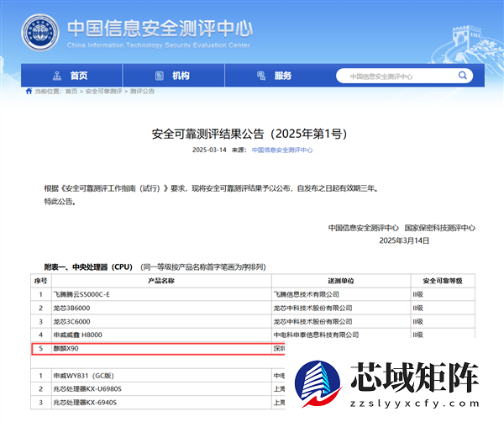Open the 服务 navigation menu
The width and height of the screenshot is (504, 422).
[283, 76]
